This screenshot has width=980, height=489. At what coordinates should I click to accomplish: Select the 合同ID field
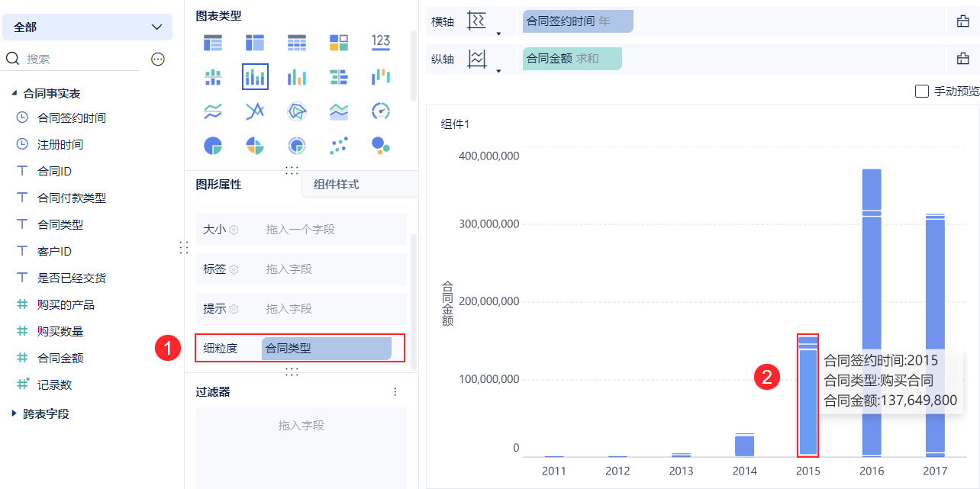click(x=54, y=171)
